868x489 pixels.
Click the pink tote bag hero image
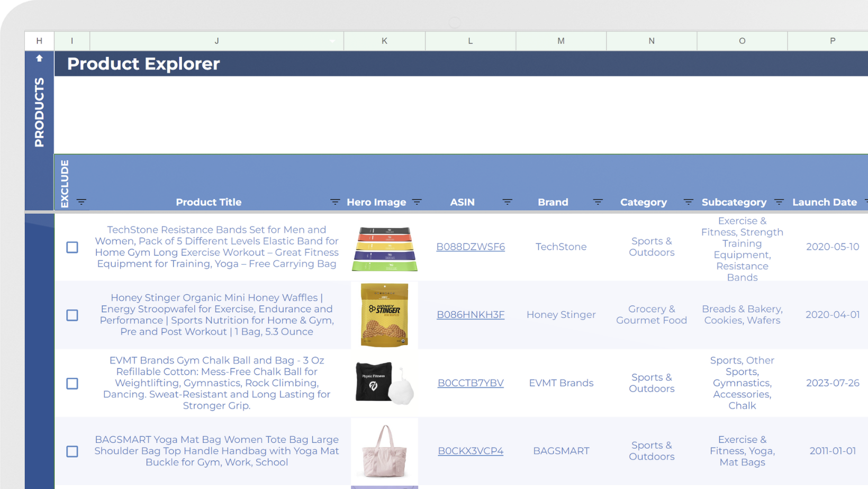point(384,451)
